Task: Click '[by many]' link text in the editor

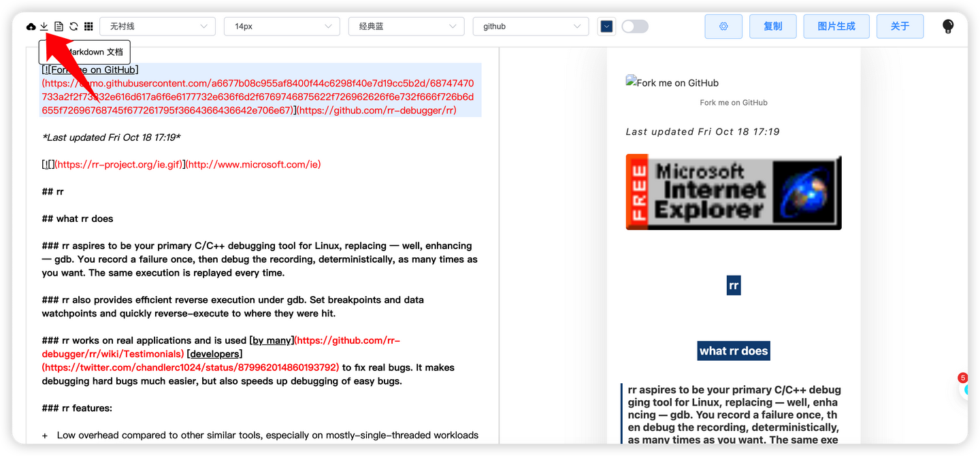Action: (272, 340)
